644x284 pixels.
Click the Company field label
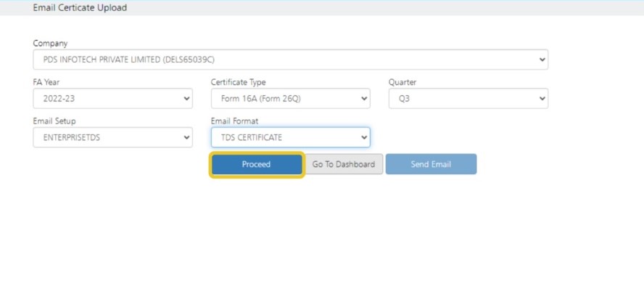[50, 44]
